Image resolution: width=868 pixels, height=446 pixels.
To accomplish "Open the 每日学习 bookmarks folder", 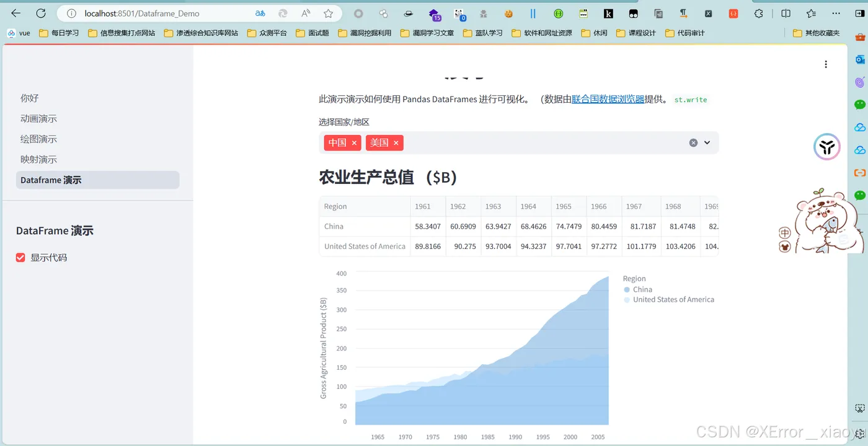I will tap(59, 33).
